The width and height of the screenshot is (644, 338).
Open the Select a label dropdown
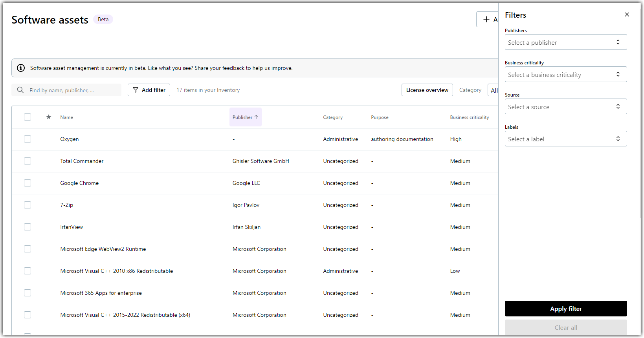(566, 139)
